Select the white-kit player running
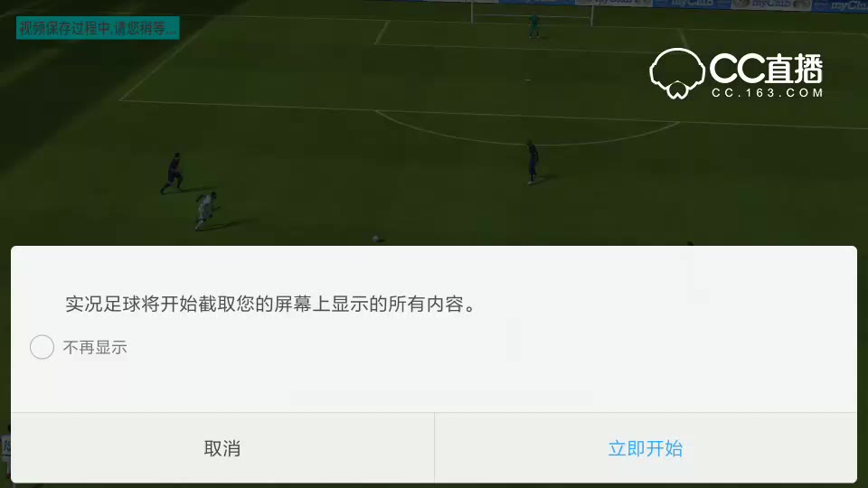 click(206, 211)
